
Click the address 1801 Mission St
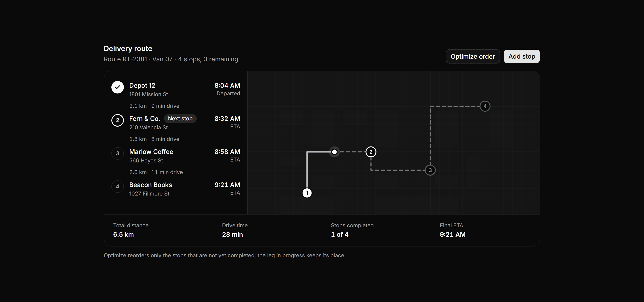[x=148, y=94]
